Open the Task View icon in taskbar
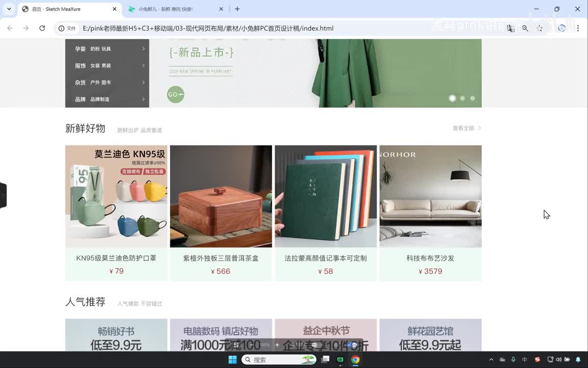The image size is (588, 368). (x=325, y=360)
